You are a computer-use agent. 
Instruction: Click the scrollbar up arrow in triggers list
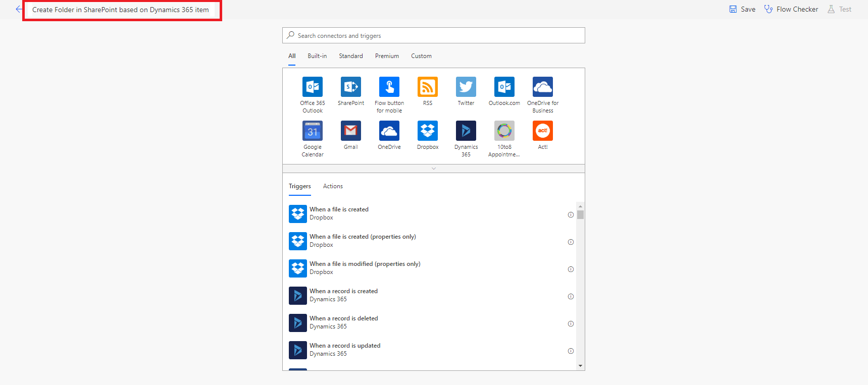(581, 206)
